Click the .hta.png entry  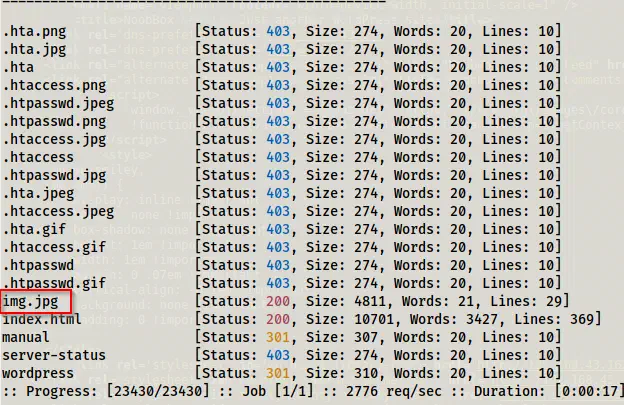[x=35, y=32]
